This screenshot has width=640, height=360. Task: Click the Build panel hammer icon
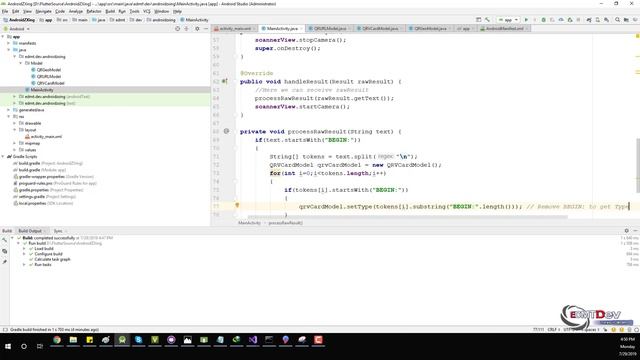click(4, 240)
